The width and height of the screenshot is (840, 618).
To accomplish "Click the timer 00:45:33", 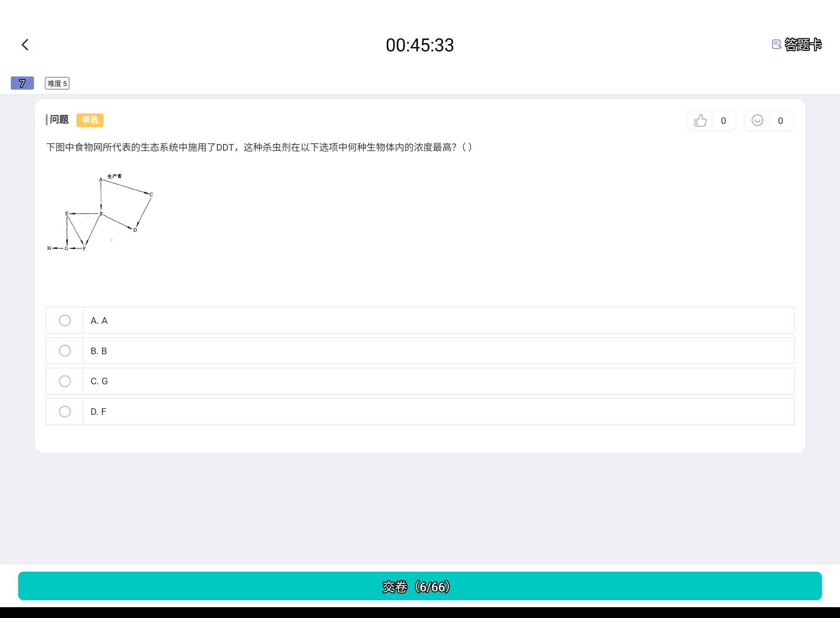I will click(420, 45).
